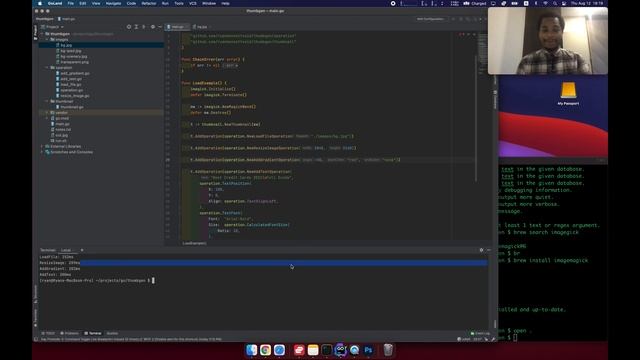This screenshot has height=360, width=640.
Task: Open the Apple menu
Action: pos(40,3)
